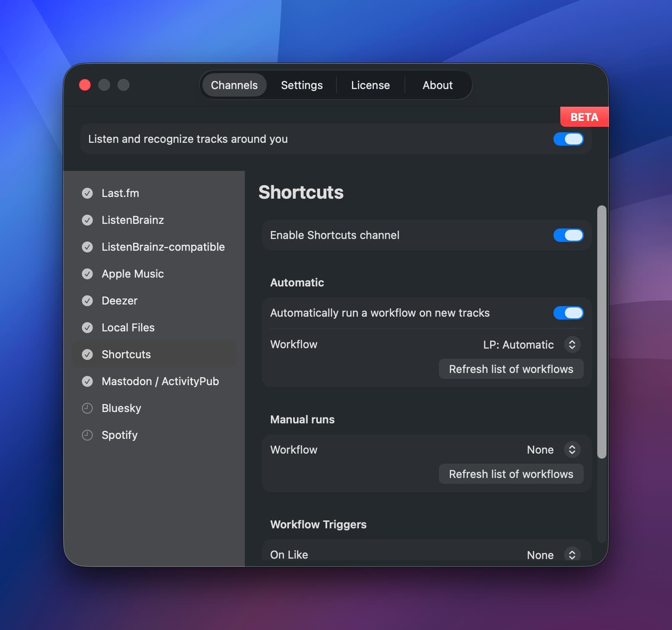Switch to the Settings tab
This screenshot has height=630, width=672.
click(302, 85)
